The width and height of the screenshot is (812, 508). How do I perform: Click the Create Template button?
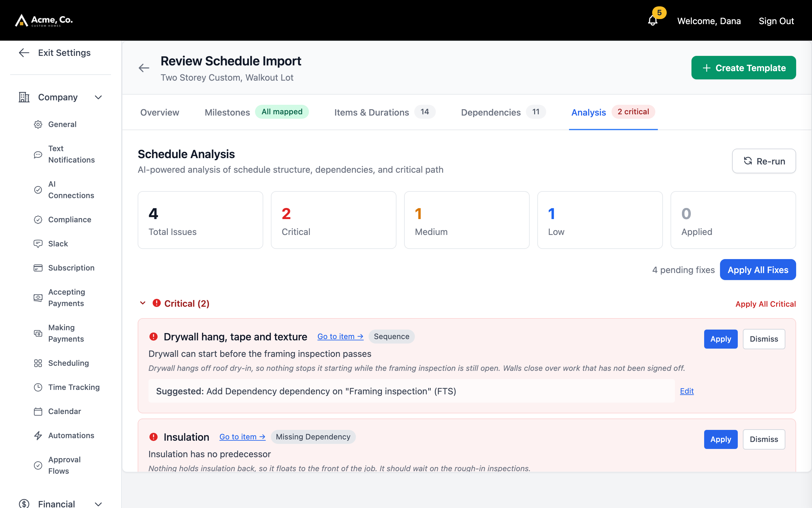point(743,68)
